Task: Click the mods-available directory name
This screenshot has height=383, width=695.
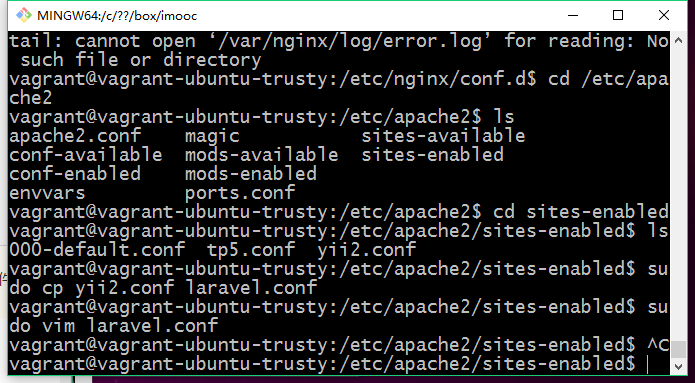Action: (x=262, y=155)
